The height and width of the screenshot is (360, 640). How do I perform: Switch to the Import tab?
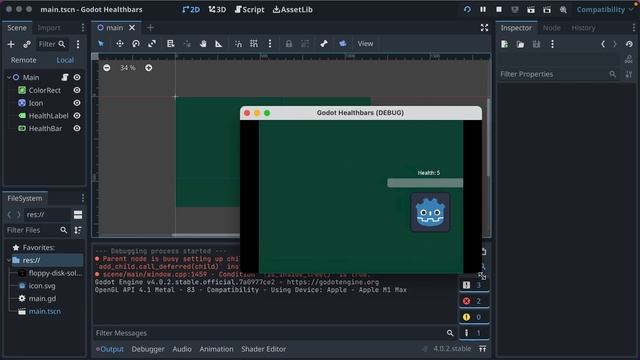tap(49, 28)
